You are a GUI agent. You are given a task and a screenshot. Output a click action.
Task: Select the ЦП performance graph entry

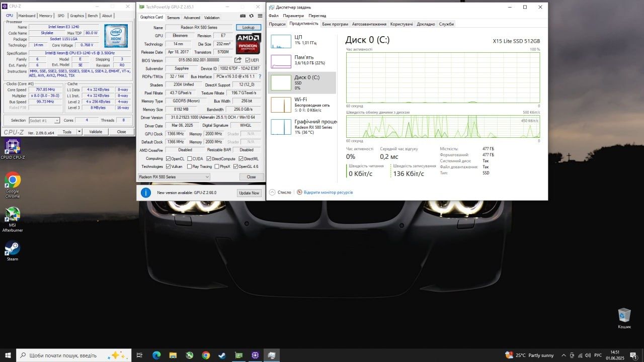pyautogui.click(x=302, y=41)
